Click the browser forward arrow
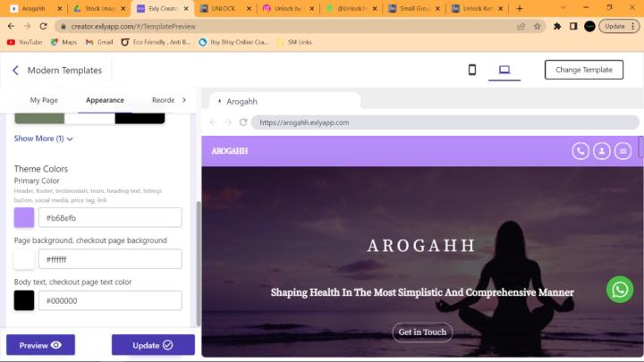The image size is (644, 362). [x=27, y=26]
